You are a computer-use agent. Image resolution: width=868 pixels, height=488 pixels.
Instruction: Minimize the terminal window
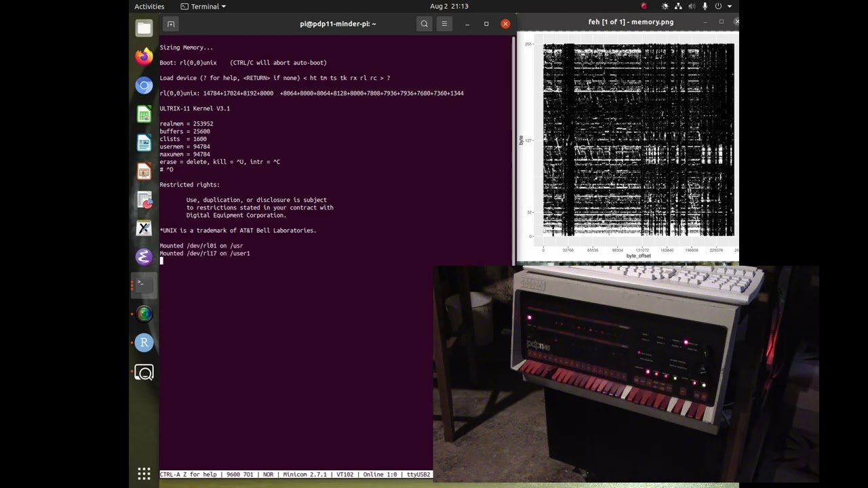[467, 24]
